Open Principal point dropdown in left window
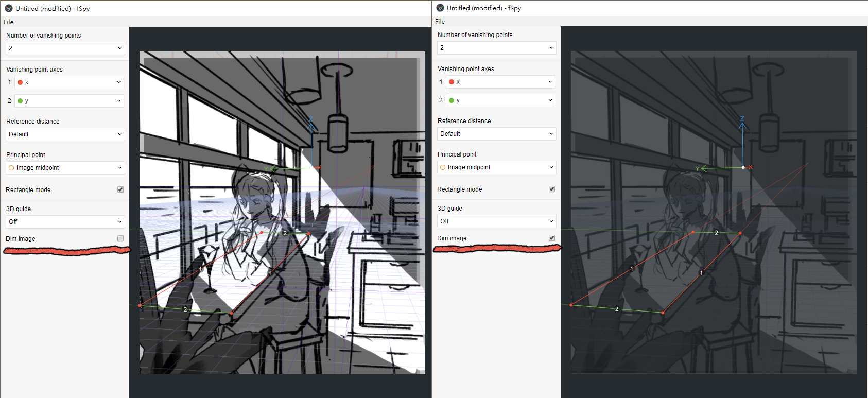 point(65,168)
